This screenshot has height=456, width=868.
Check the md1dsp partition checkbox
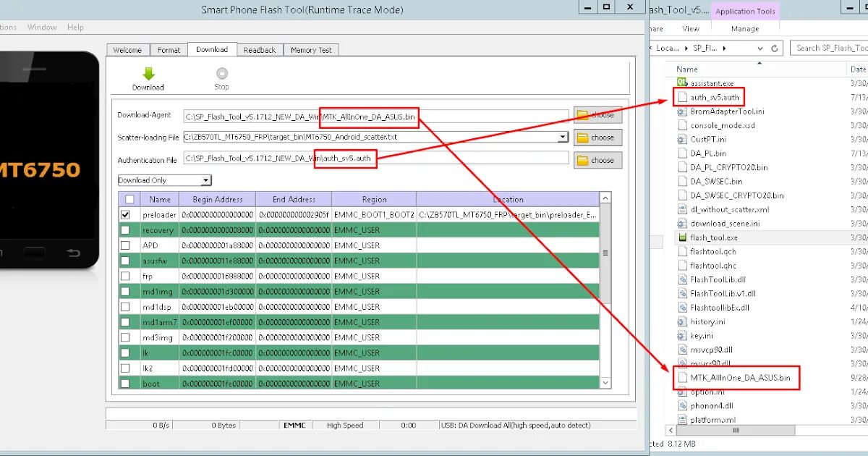[x=126, y=307]
